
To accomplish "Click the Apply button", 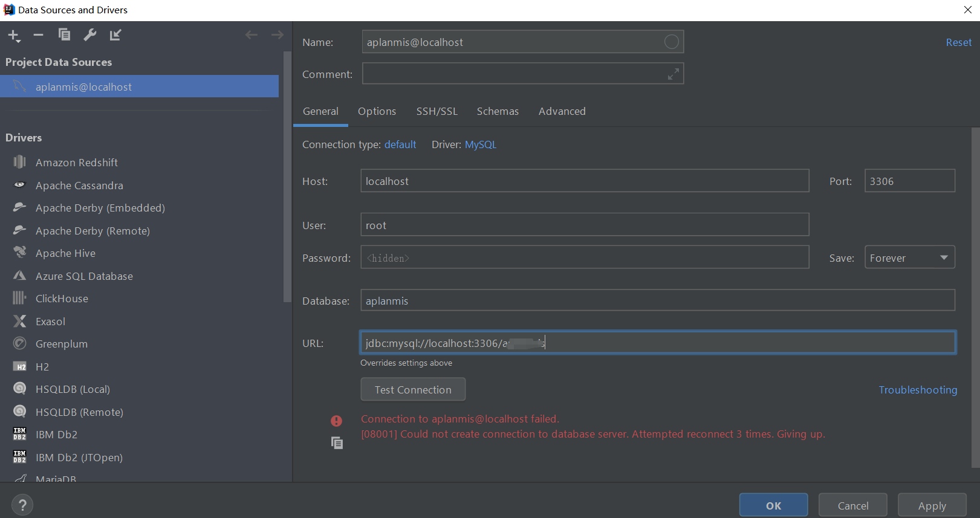I will (932, 505).
